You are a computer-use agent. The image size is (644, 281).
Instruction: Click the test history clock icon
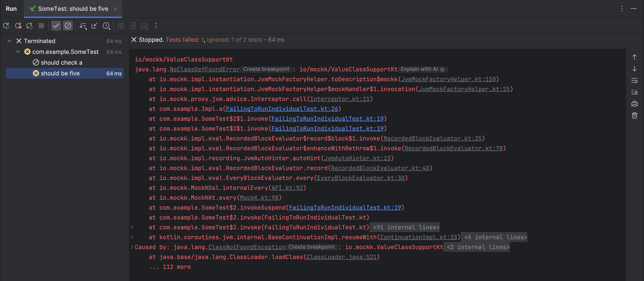[106, 25]
